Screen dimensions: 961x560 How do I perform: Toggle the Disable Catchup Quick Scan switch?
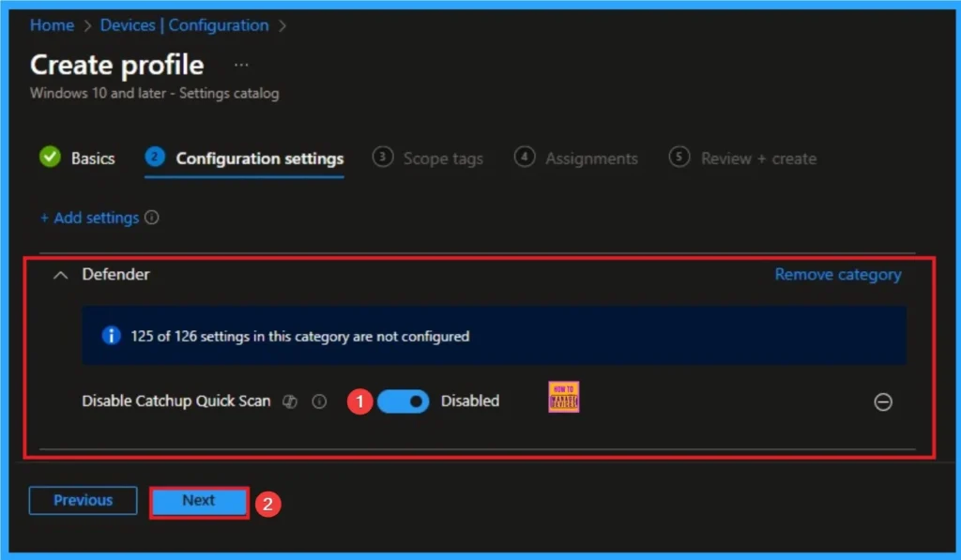coord(404,401)
